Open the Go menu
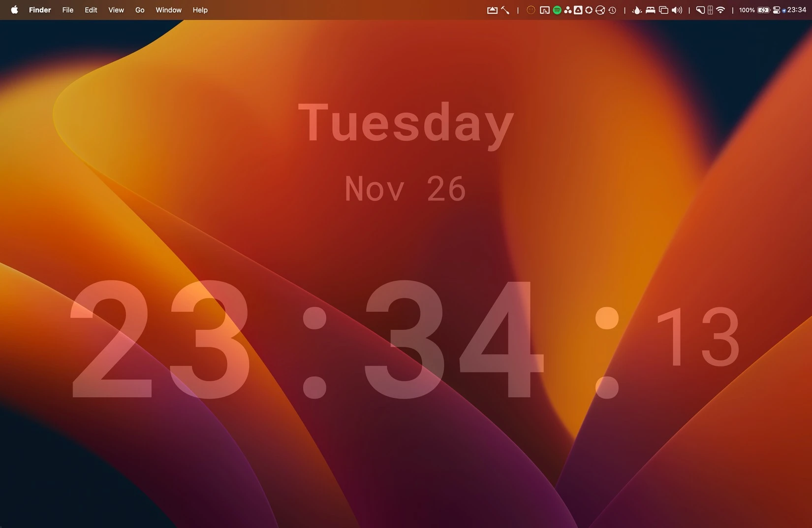Viewport: 812px width, 528px height. coord(140,10)
